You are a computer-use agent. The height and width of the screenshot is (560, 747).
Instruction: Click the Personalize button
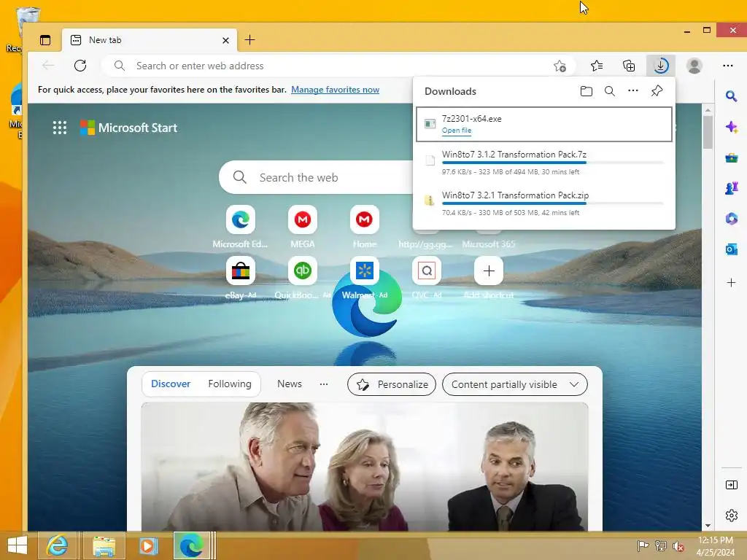coord(392,384)
